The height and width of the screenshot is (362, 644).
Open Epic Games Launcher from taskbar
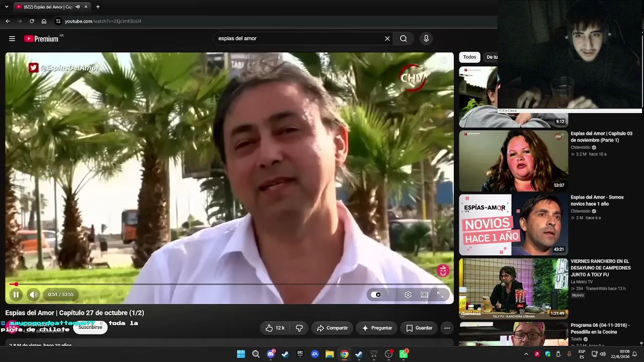tap(300, 354)
